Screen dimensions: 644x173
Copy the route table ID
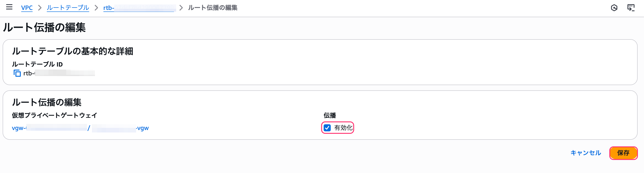17,73
